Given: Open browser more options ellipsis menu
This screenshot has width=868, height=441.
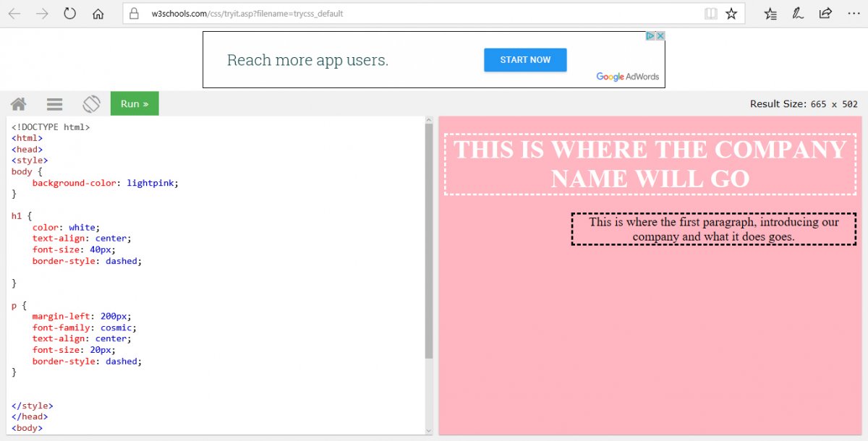Looking at the screenshot, I should point(854,14).
